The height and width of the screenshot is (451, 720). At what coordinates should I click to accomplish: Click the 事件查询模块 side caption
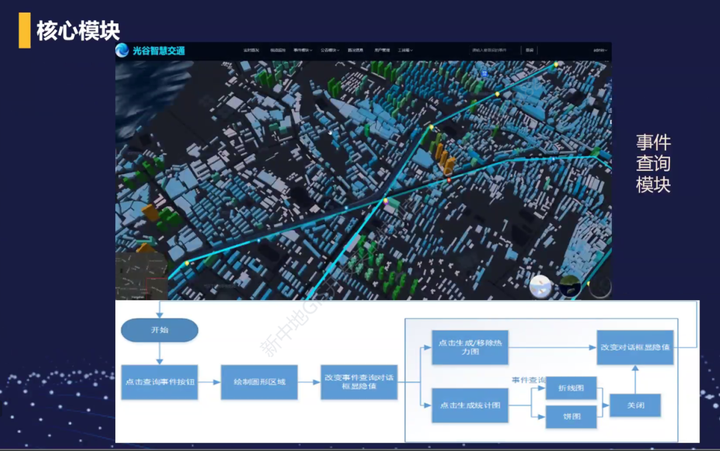653,163
